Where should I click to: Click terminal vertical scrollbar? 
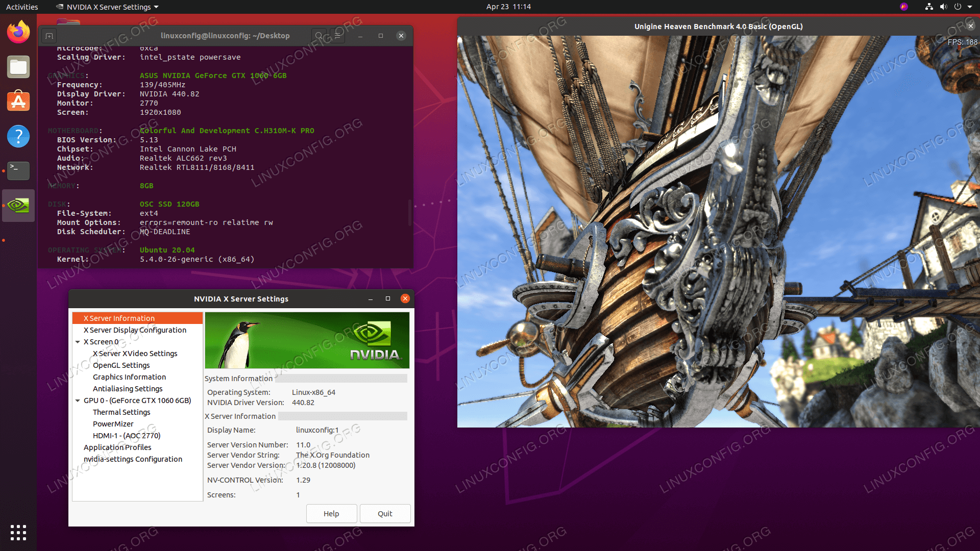[x=409, y=212]
